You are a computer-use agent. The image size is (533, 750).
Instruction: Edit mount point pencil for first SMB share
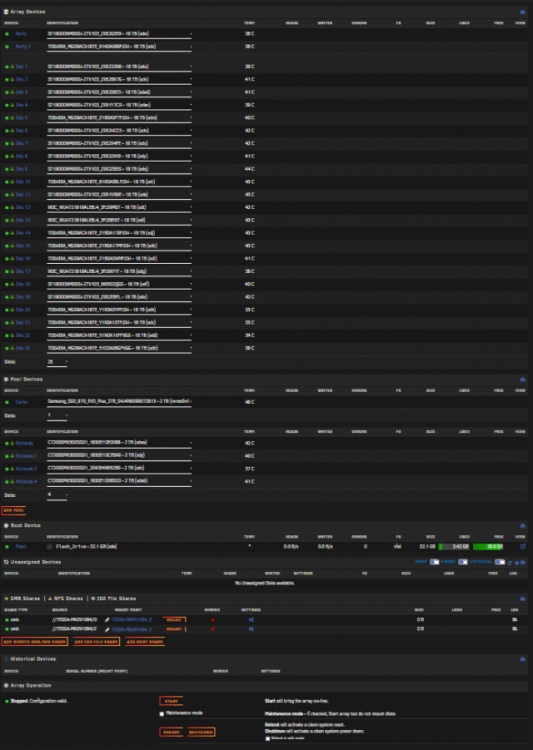pos(107,620)
